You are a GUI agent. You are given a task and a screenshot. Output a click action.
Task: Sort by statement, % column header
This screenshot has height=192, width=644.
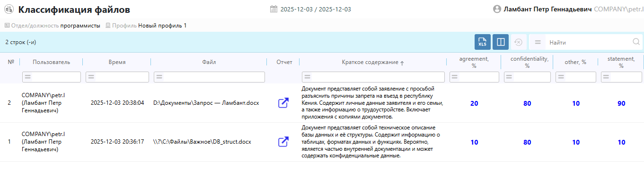click(621, 62)
